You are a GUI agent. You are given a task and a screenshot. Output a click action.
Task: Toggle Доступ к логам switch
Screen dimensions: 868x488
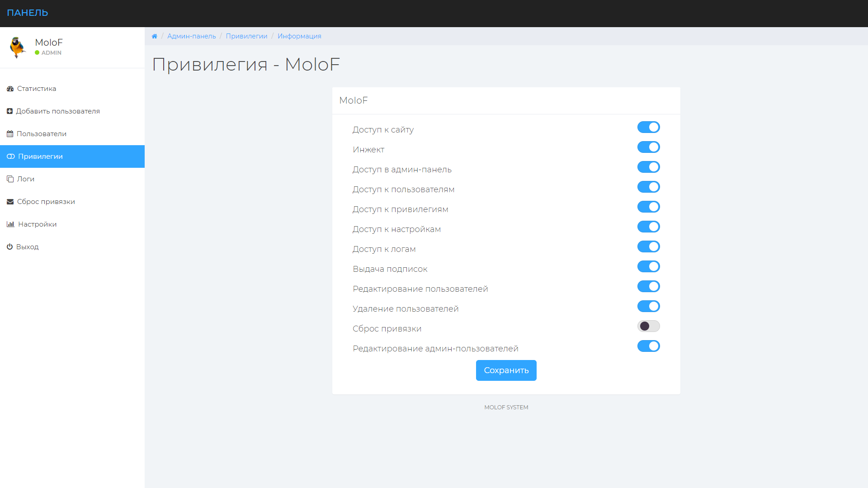click(x=649, y=246)
